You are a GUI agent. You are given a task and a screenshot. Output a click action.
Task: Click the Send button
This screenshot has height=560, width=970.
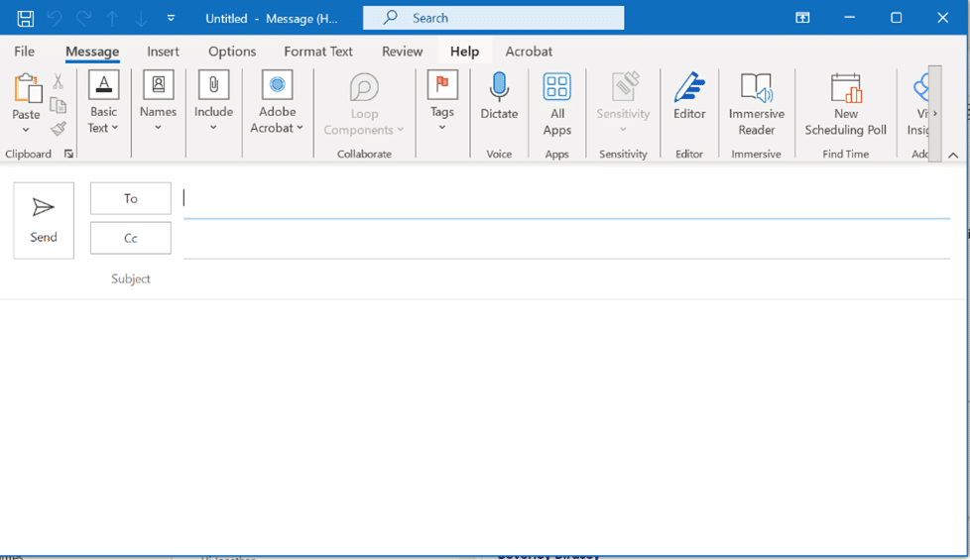coord(44,220)
